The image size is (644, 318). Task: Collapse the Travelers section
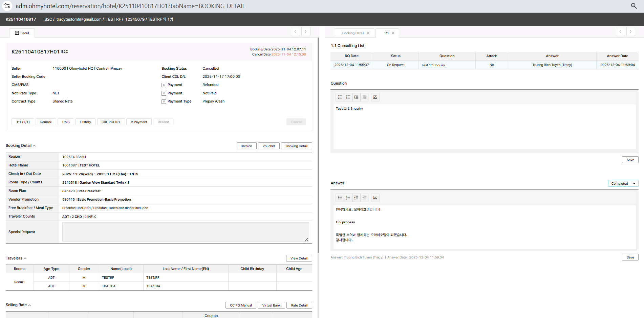click(25, 258)
